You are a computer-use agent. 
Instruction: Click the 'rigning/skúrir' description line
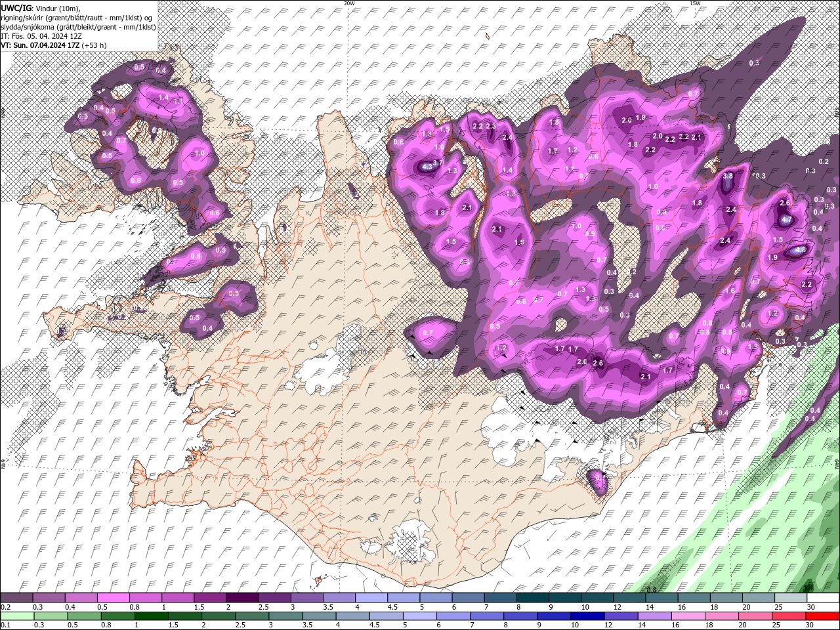pos(77,17)
